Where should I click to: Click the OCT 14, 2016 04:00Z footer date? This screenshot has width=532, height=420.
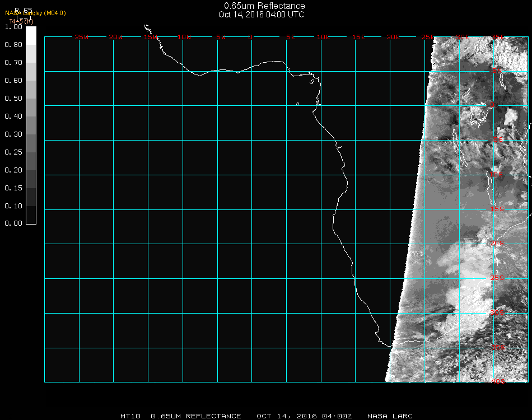(x=304, y=416)
